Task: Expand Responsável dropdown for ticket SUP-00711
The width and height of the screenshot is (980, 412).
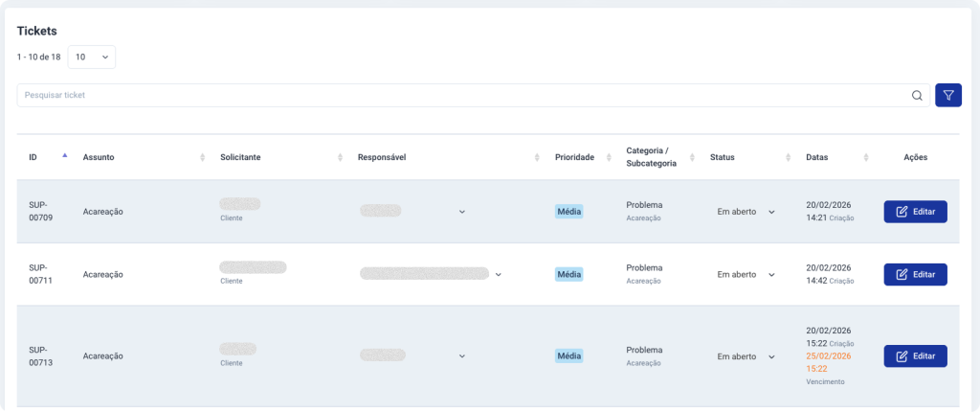Action: tap(498, 274)
